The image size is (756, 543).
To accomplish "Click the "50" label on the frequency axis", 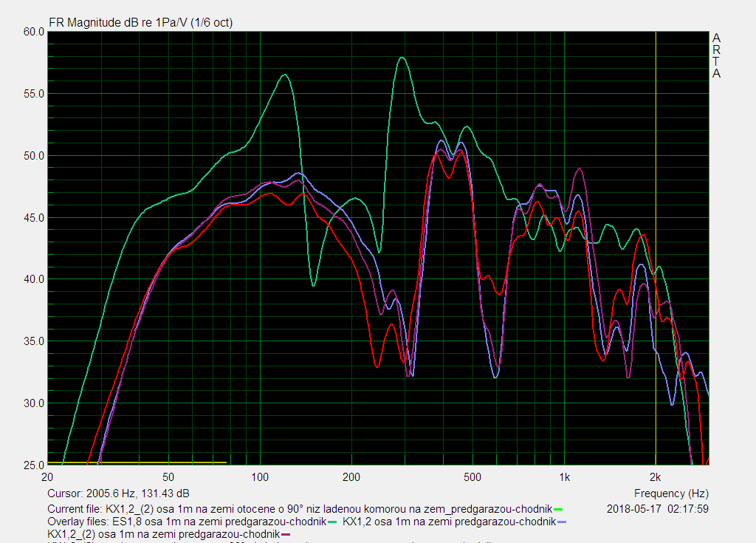I will (168, 477).
